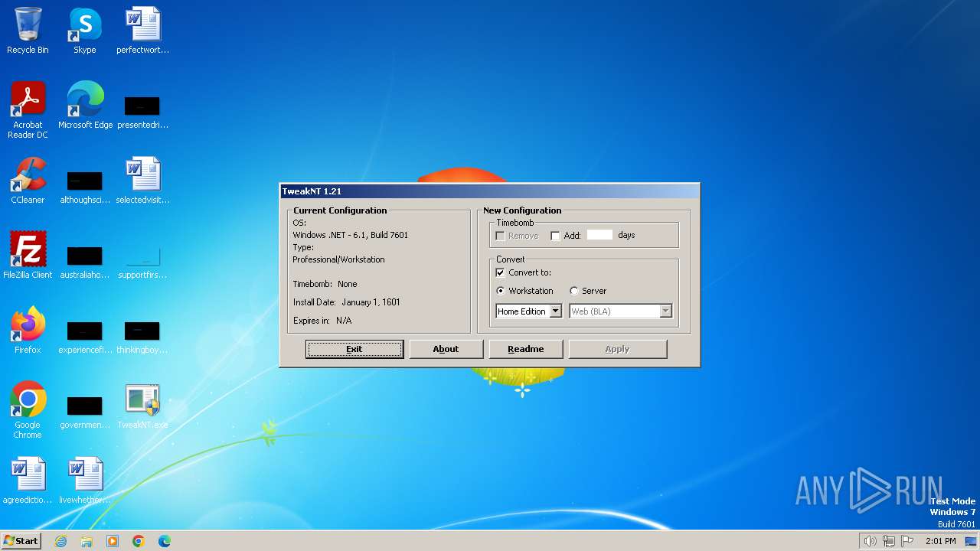Click the show desktop button
Image resolution: width=980 pixels, height=551 pixels.
971,541
